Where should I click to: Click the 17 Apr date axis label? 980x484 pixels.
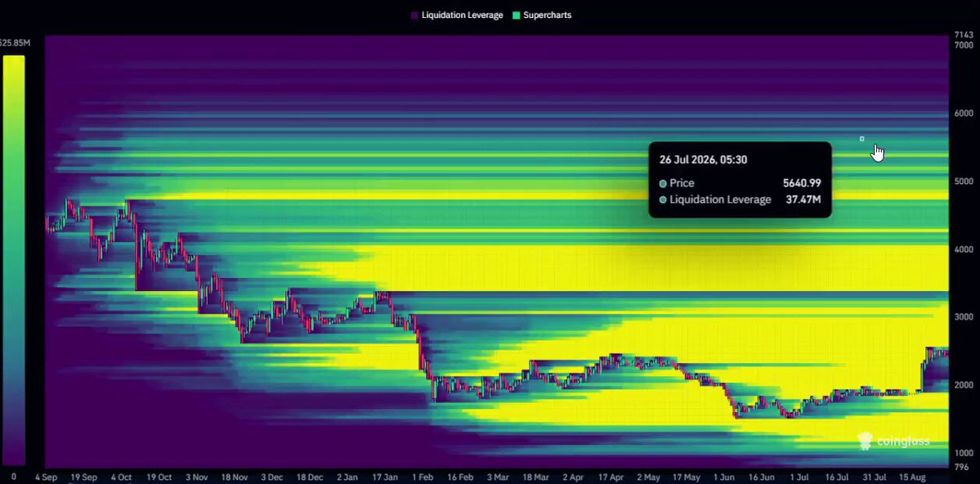pyautogui.click(x=610, y=477)
